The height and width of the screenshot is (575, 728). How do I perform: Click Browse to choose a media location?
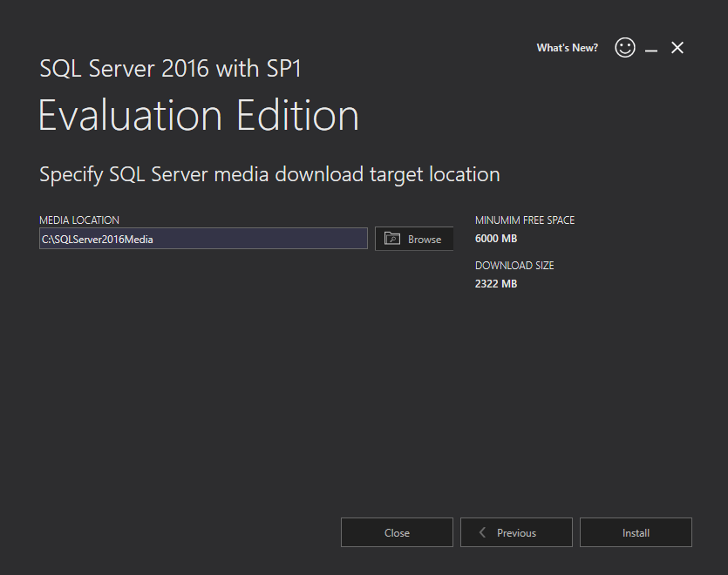click(414, 238)
